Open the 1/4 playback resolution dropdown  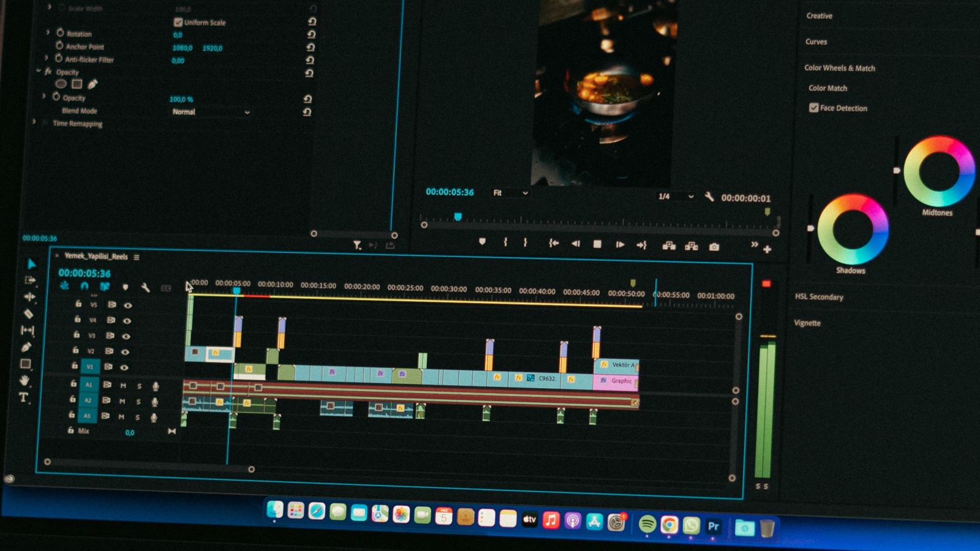coord(676,197)
